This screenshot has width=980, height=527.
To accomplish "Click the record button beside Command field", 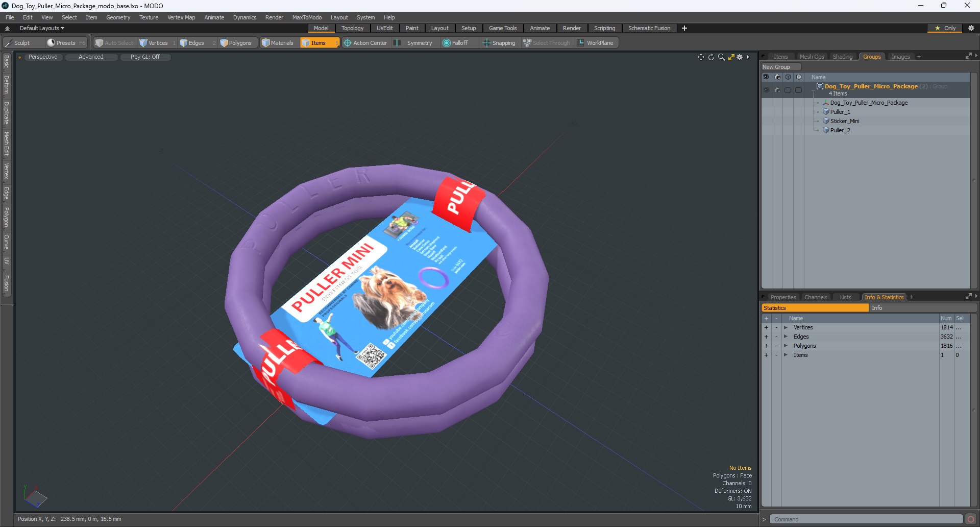I will click(x=971, y=519).
